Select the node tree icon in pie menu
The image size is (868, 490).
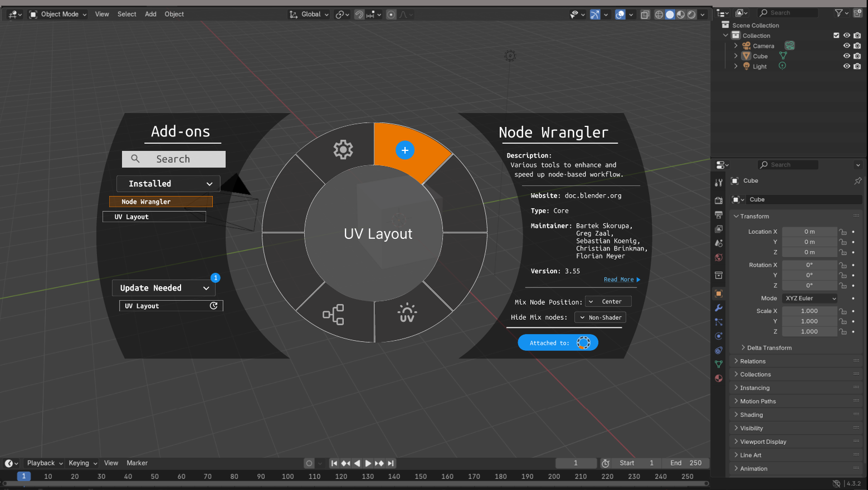[x=333, y=315]
